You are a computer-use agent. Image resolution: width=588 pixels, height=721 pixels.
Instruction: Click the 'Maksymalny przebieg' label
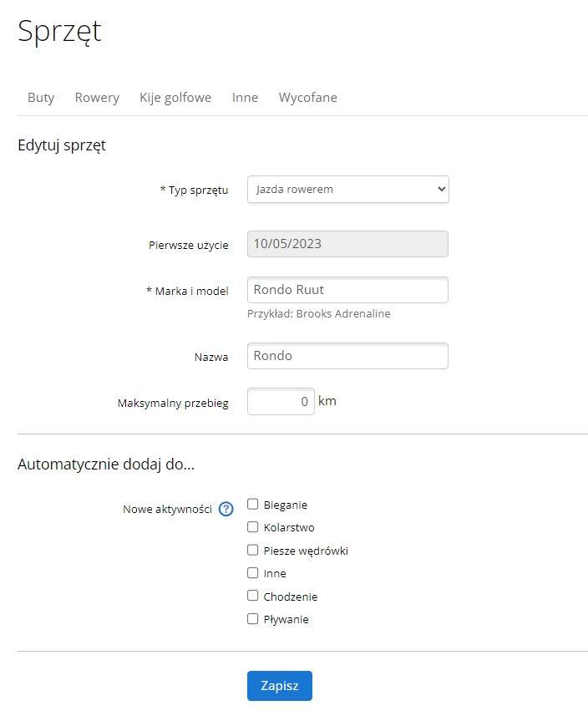coord(173,404)
